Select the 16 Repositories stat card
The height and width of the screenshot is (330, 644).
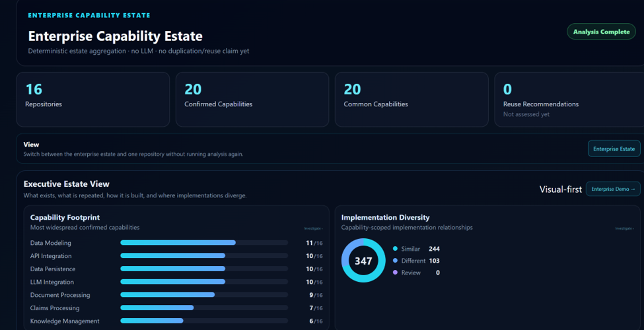pyautogui.click(x=93, y=100)
